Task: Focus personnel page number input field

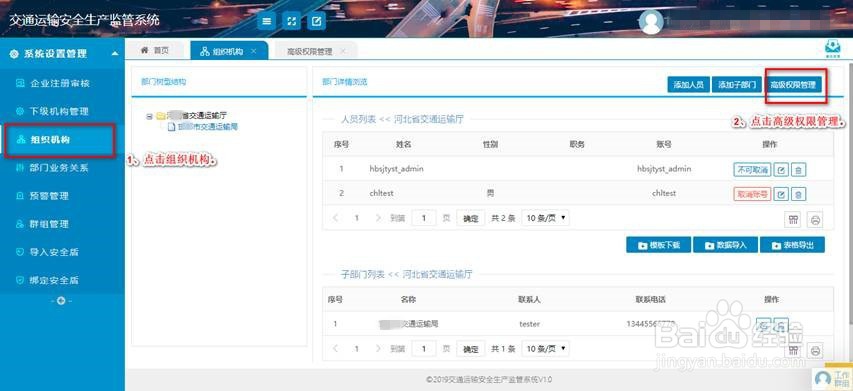Action: click(424, 219)
